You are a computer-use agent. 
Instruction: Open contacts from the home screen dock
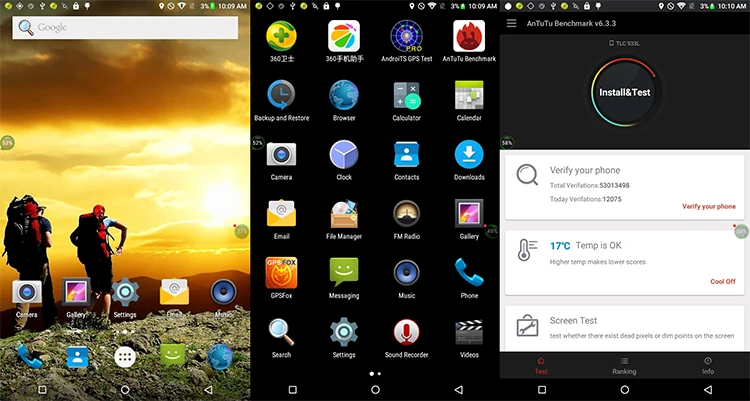tap(77, 357)
